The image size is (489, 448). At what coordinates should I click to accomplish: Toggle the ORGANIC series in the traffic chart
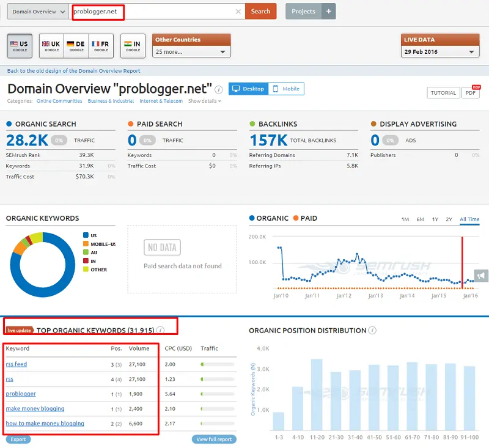(x=269, y=218)
